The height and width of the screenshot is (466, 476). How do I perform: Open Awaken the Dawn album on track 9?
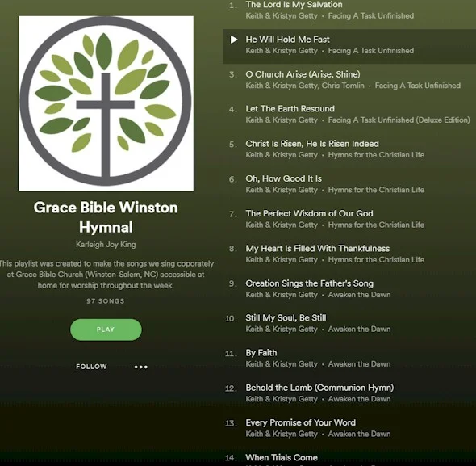tap(359, 295)
